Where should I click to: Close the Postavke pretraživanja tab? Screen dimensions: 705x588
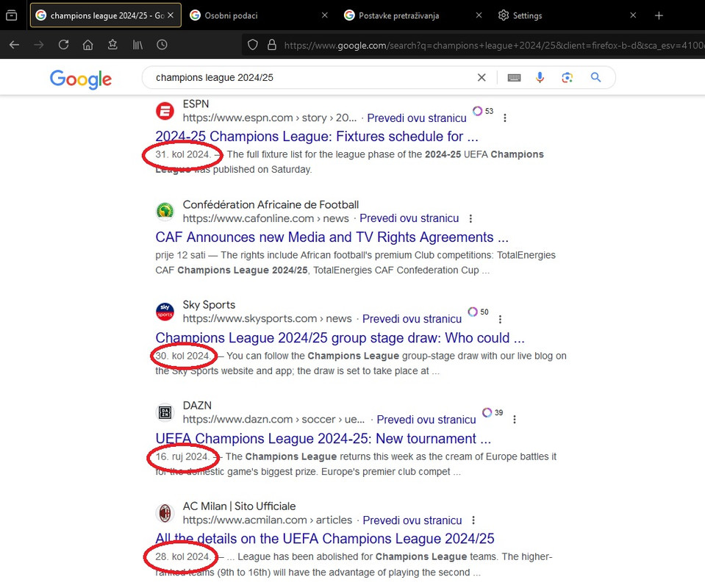pyautogui.click(x=479, y=15)
